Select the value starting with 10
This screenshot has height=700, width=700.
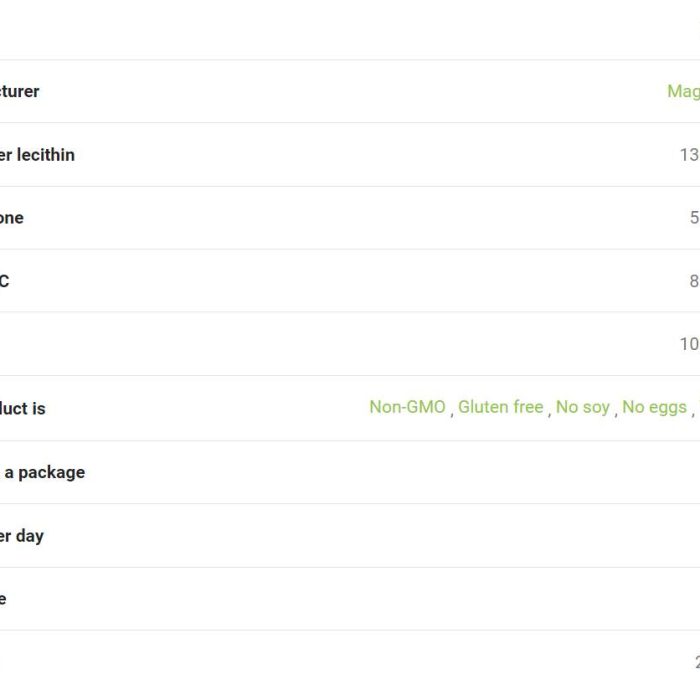coord(690,344)
